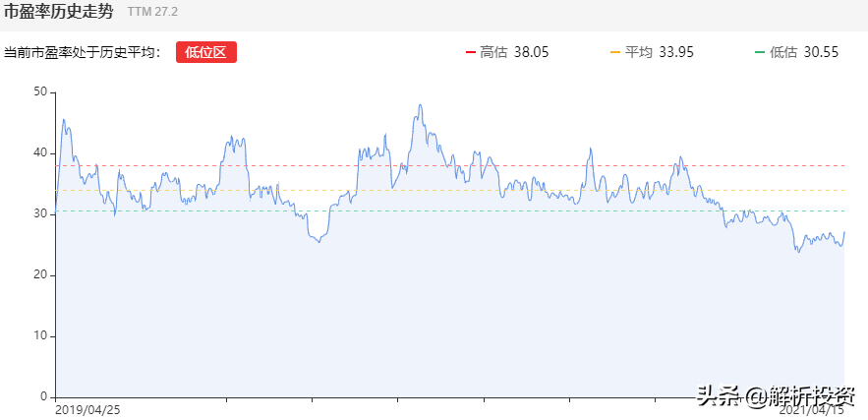Click the TTM 27.2 value label
The width and height of the screenshot is (868, 420).
point(152,14)
